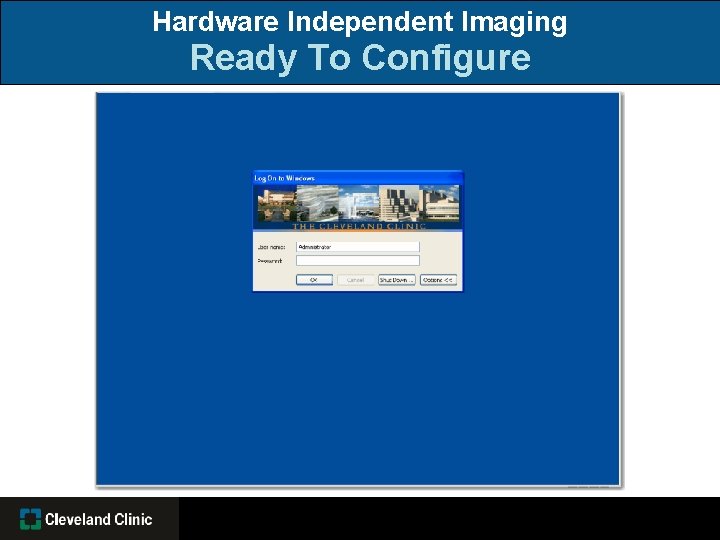Image resolution: width=720 pixels, height=540 pixels.
Task: Click the 'Ready To Configure' subtitle
Action: (360, 58)
